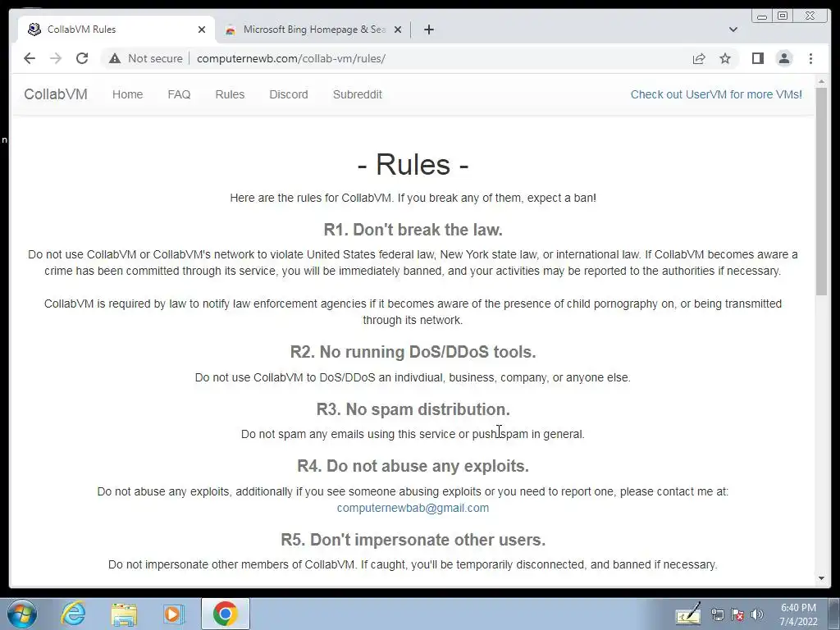
Task: Open the Rules nav link
Action: 230,94
